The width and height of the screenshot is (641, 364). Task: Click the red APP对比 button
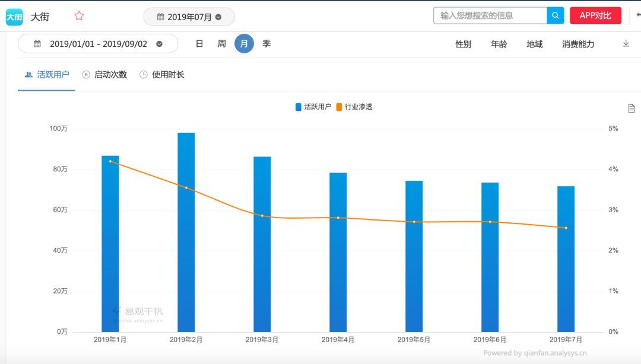pos(595,16)
